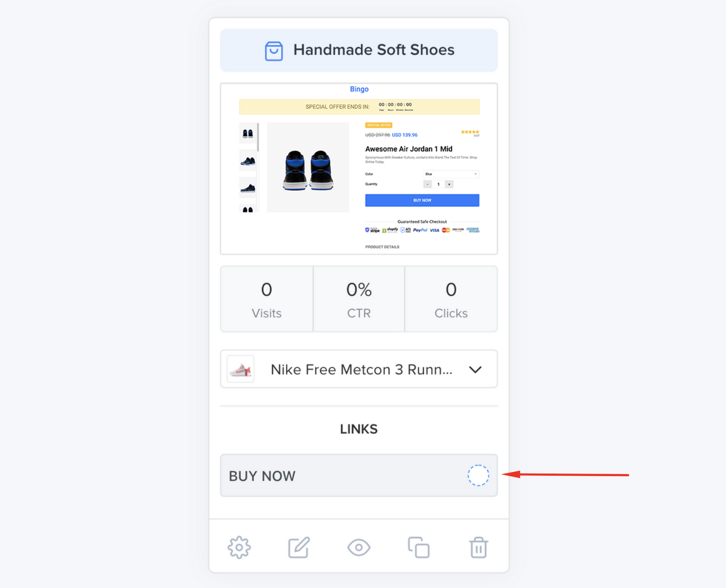Delete page with the trash icon
The image size is (726, 588).
pyautogui.click(x=478, y=547)
